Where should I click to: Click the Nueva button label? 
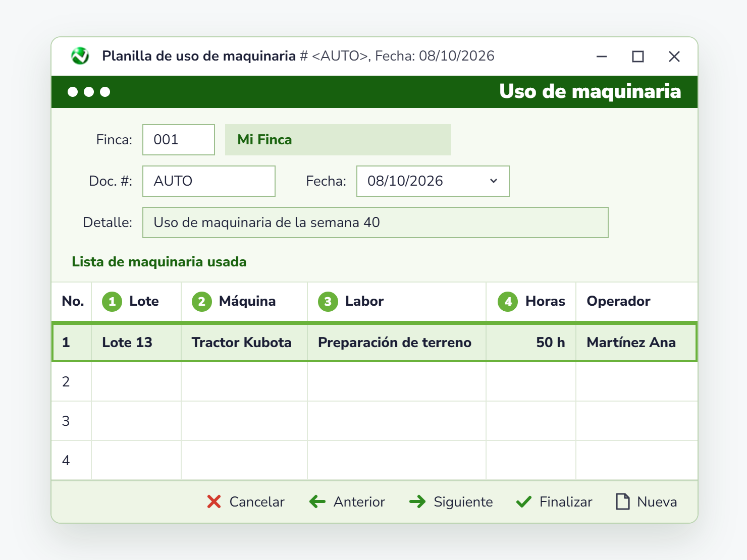(657, 502)
